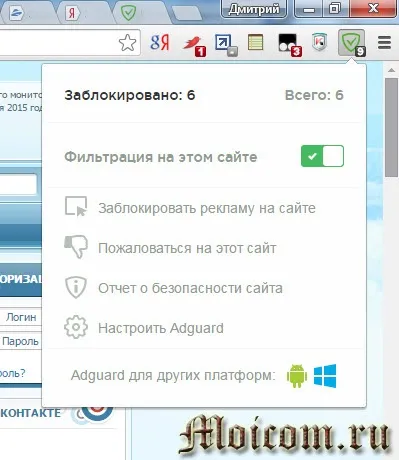Open 'Настроить Adguard' settings
The height and width of the screenshot is (460, 399).
point(161,328)
